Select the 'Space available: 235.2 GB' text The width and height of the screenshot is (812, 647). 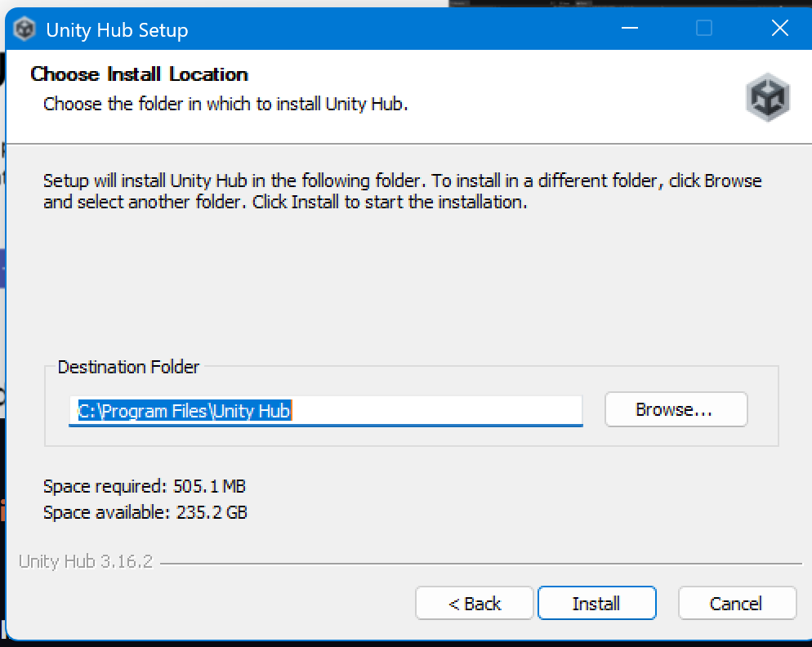click(145, 512)
